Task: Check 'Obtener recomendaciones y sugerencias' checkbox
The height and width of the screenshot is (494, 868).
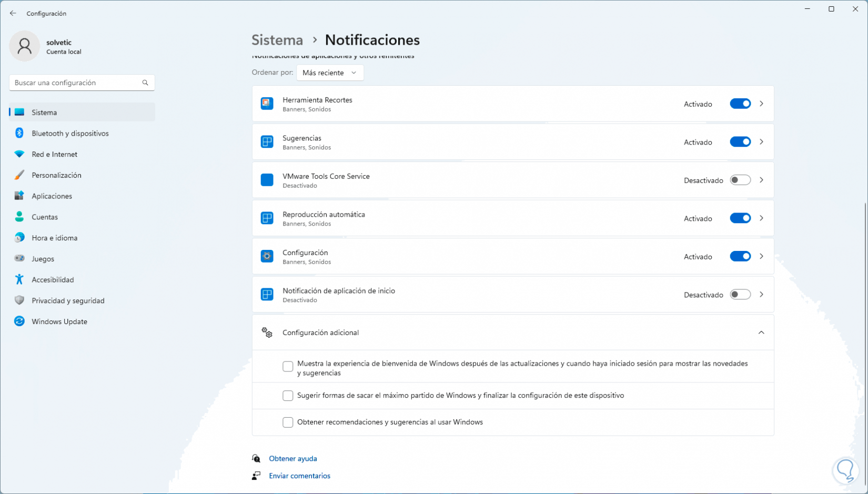Action: click(x=288, y=422)
